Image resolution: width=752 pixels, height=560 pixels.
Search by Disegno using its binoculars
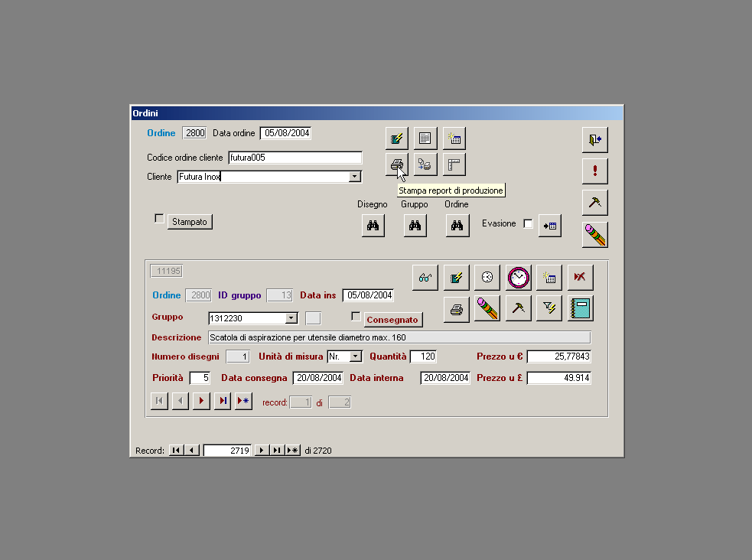(373, 226)
